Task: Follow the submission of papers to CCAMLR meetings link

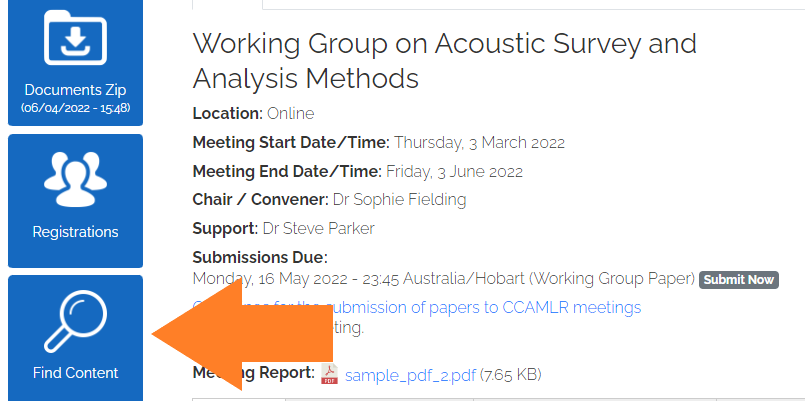Action: click(483, 307)
